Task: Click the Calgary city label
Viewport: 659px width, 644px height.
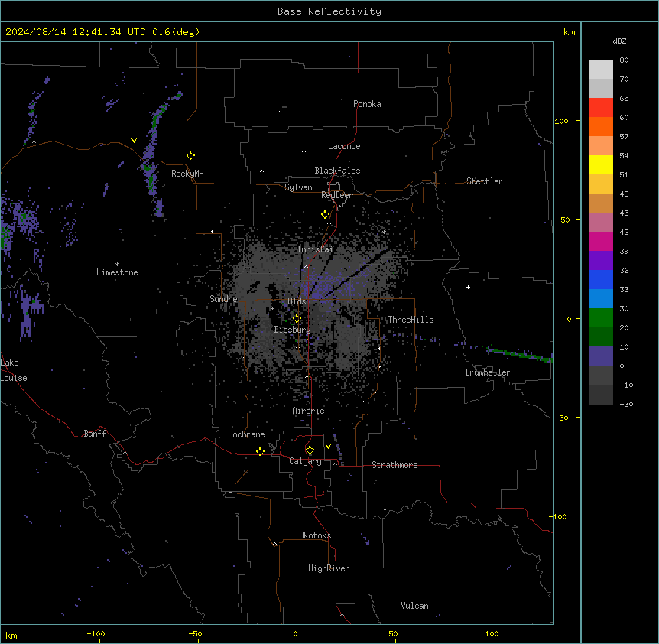Action: pyautogui.click(x=305, y=461)
